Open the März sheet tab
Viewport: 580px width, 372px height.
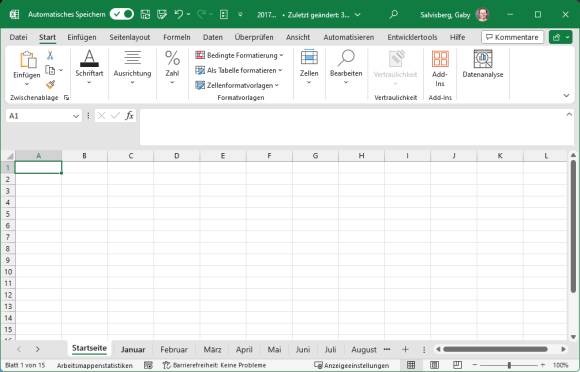[x=212, y=349]
